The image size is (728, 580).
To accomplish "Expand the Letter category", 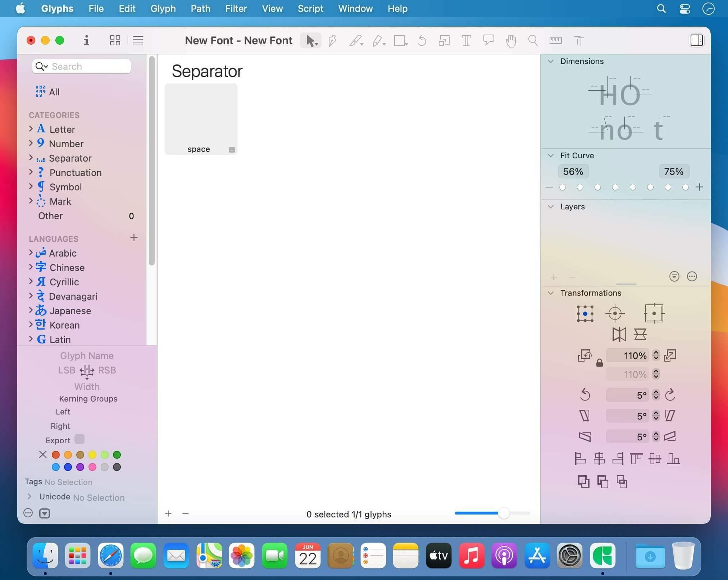I will click(x=31, y=129).
